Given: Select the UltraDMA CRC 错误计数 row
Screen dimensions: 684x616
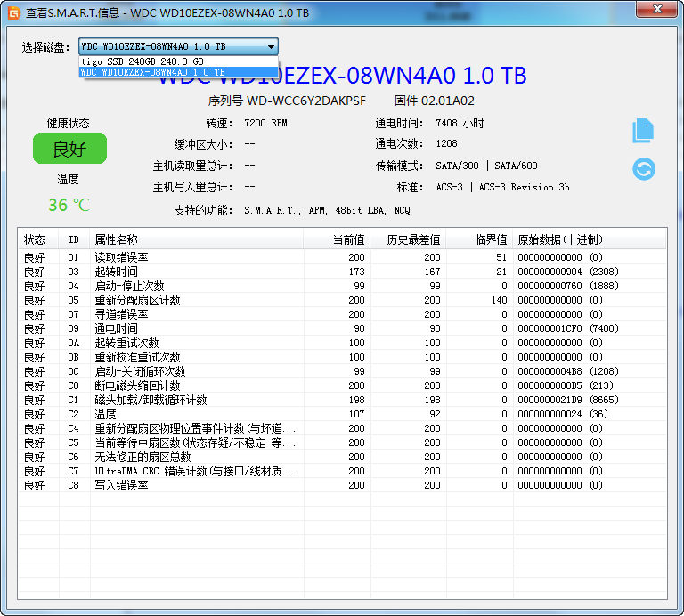Looking at the screenshot, I should click(342, 471).
